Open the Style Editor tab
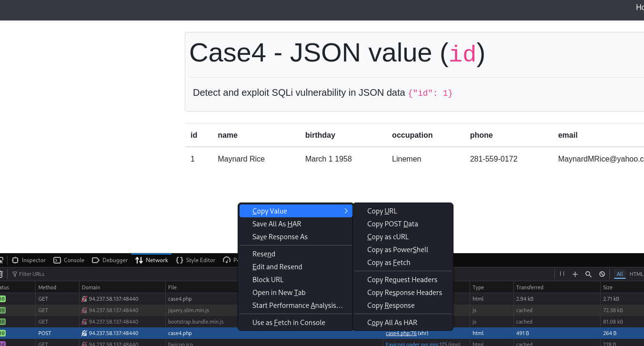 coord(196,260)
